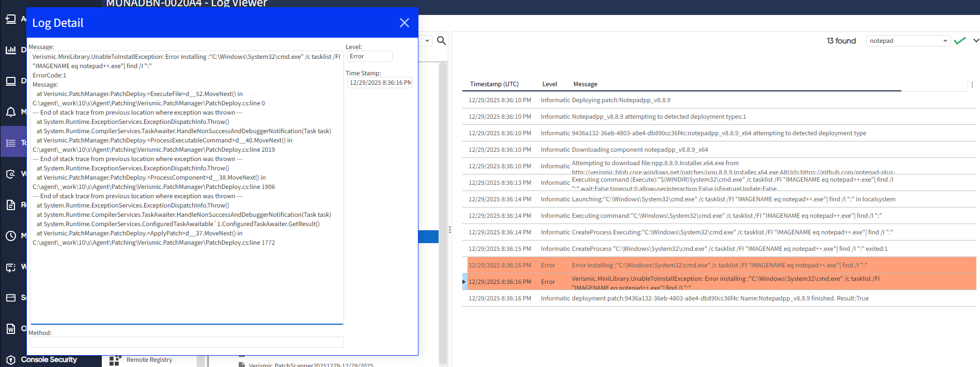Screen dimensions: 980x367
Task: Open the sidebar shield-search icon item
Action: [11, 174]
